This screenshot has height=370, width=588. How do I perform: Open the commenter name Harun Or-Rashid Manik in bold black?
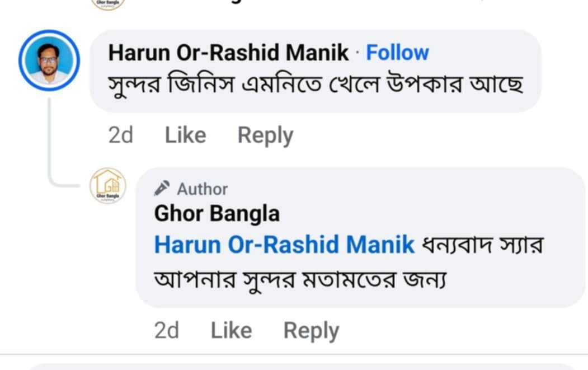(x=228, y=53)
